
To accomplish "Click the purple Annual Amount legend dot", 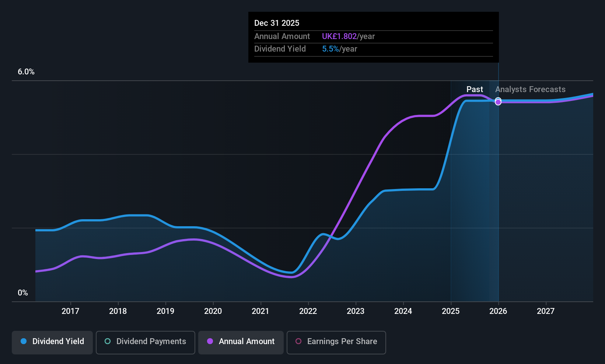I will (x=210, y=342).
